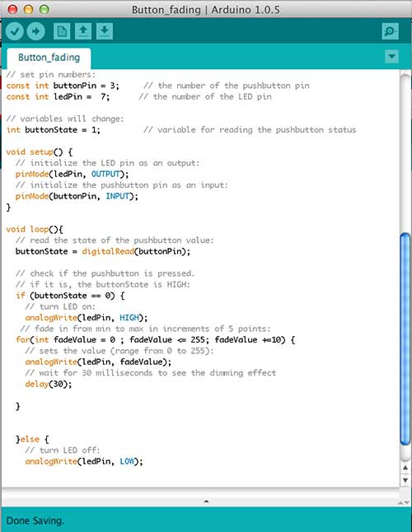Click the scroll up arrow in editor
412x532 pixels.
point(405,468)
